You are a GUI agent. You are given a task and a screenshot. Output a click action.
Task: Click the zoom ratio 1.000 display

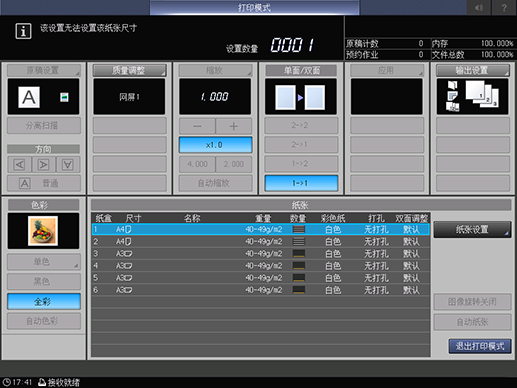[215, 97]
